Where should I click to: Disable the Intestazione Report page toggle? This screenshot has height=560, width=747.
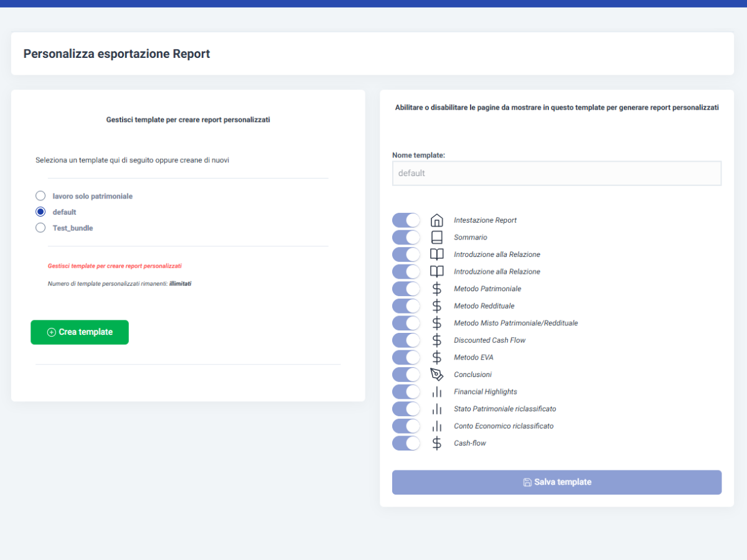pos(406,220)
